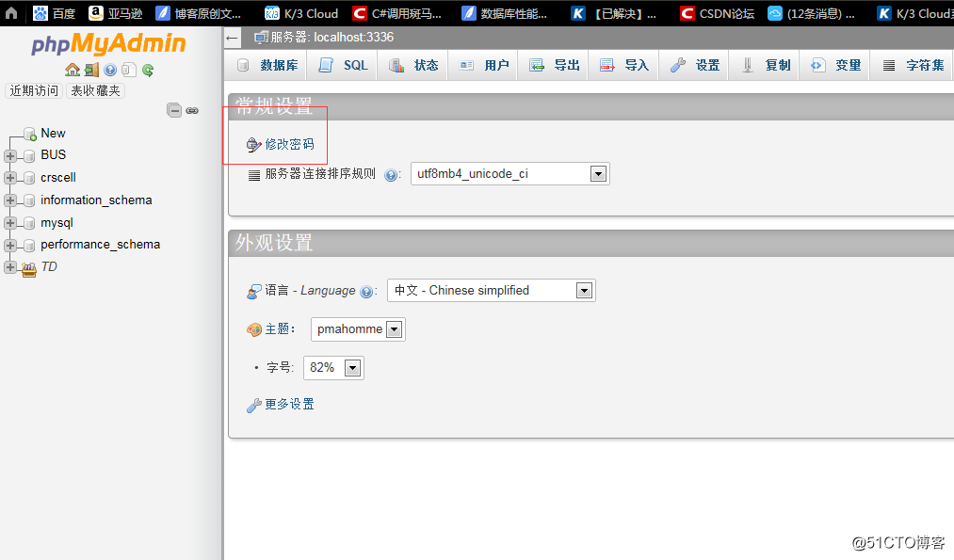Switch to the 字符集 tab
This screenshot has height=560, width=954.
914,65
